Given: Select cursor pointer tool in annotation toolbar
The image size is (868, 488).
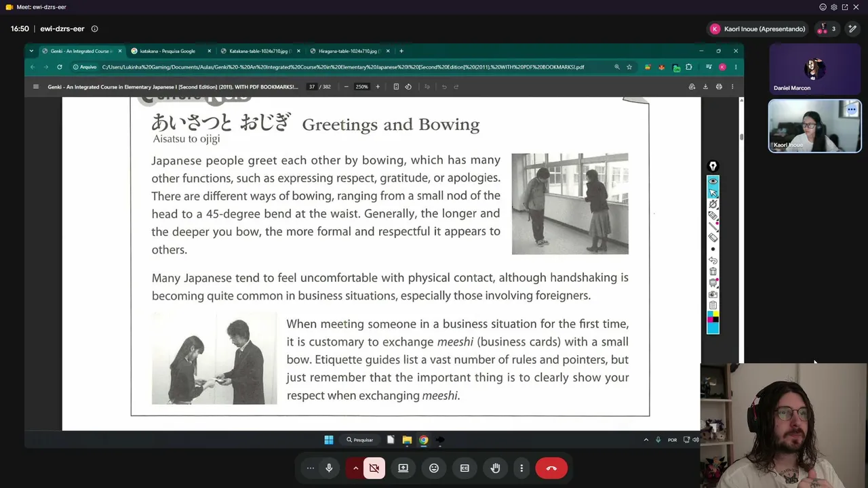Looking at the screenshot, I should (x=713, y=192).
